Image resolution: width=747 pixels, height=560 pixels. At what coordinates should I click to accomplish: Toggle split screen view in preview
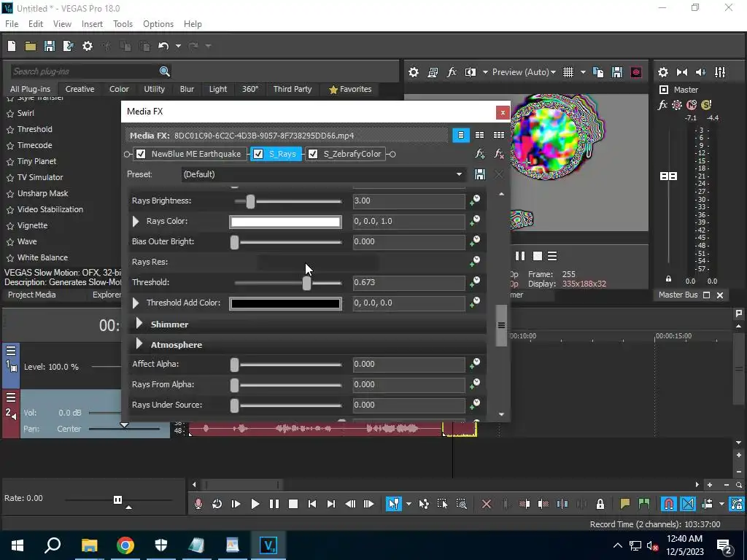(x=471, y=72)
